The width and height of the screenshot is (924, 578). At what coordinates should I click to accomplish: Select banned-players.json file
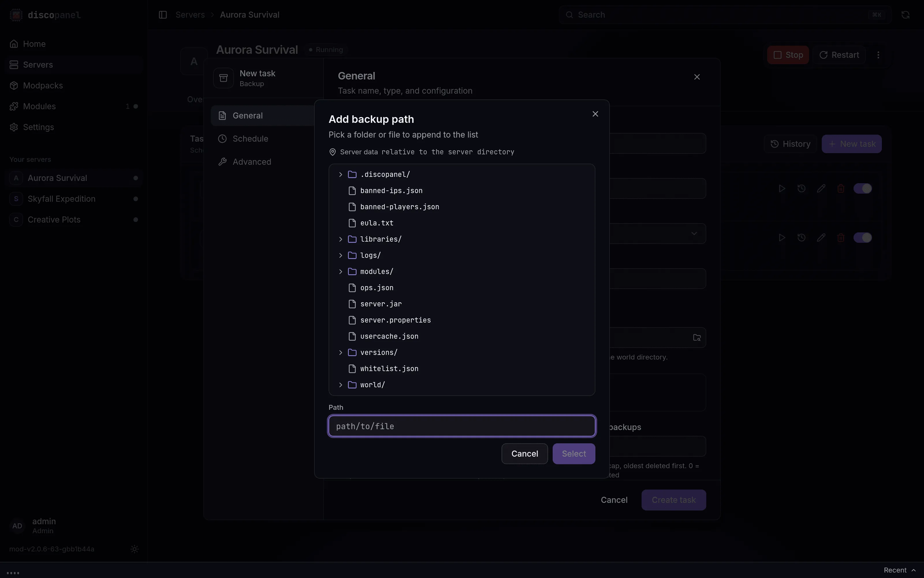pyautogui.click(x=462, y=207)
